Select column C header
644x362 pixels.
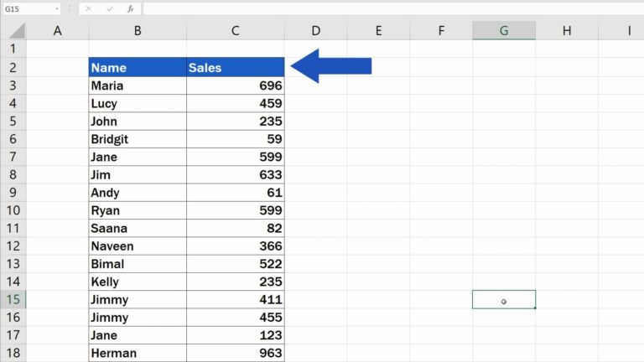pos(236,31)
